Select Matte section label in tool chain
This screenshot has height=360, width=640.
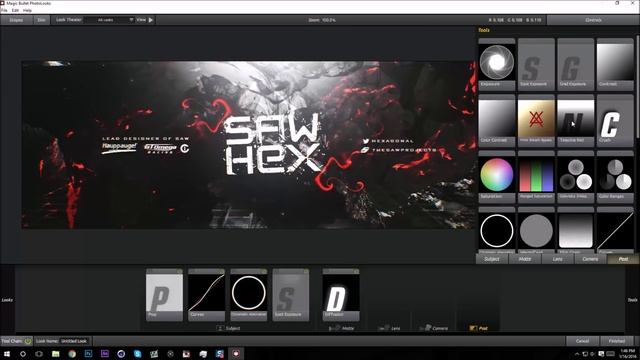[x=342, y=328]
